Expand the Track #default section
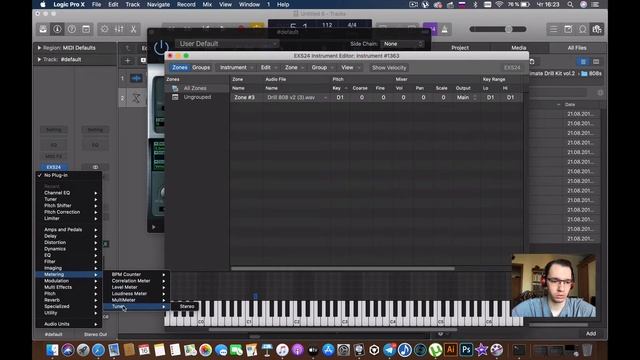Viewport: 640px width, 360px height. coord(39,59)
